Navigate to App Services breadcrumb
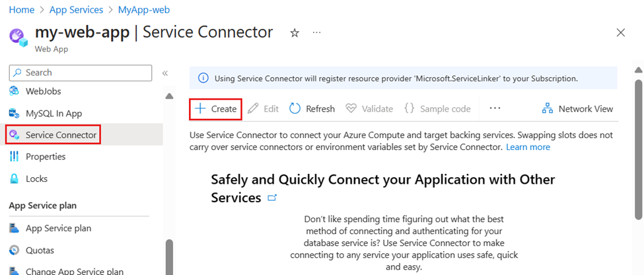The image size is (644, 275). point(77,10)
